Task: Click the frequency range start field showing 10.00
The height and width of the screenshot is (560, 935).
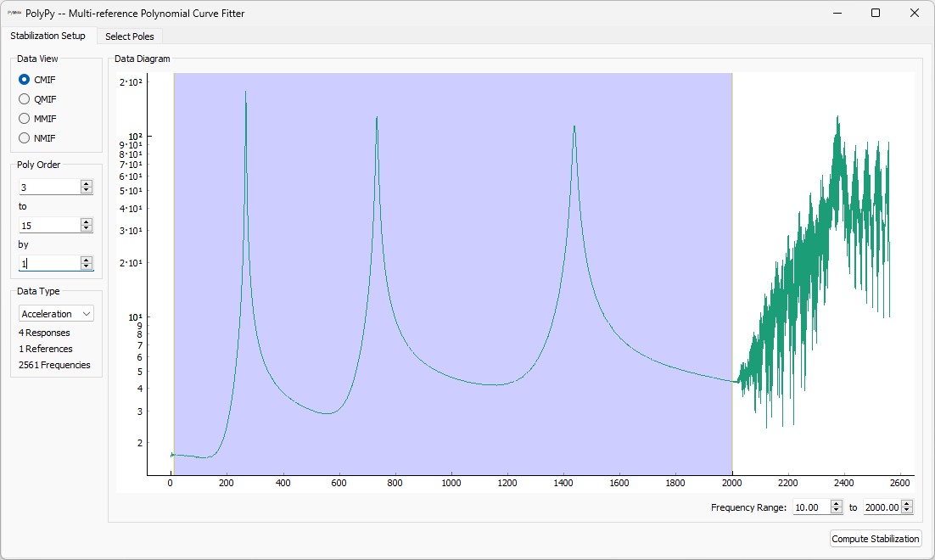Action: tap(810, 507)
